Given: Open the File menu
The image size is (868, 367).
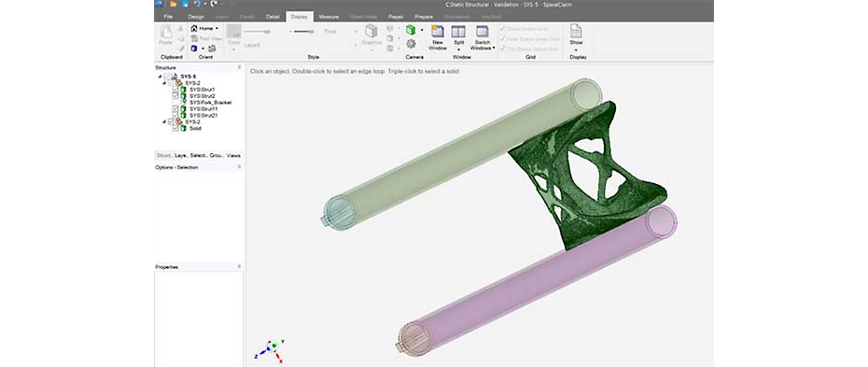Looking at the screenshot, I should (168, 17).
